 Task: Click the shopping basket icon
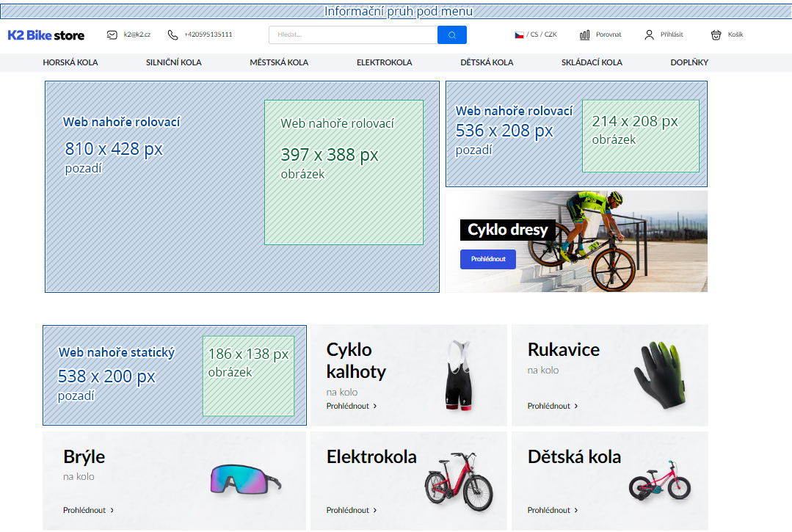[x=716, y=34]
